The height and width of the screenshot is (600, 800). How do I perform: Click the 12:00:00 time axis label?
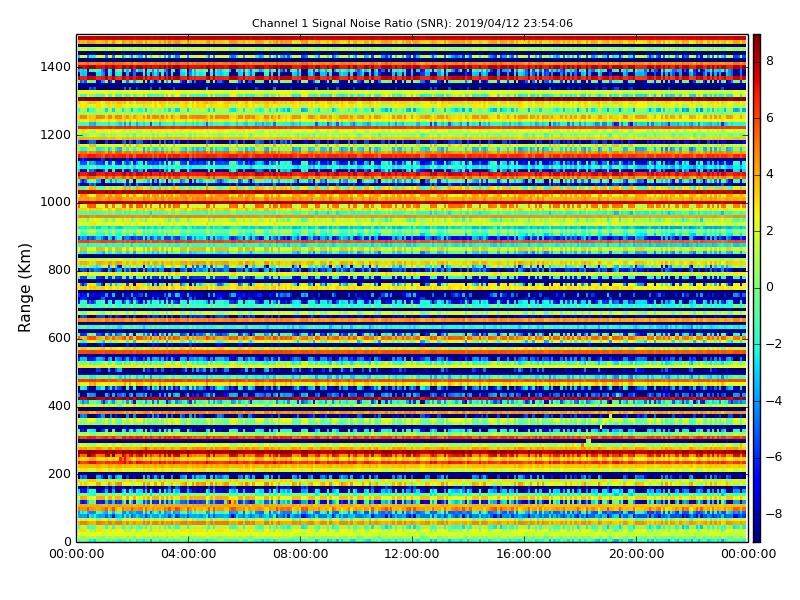click(x=412, y=554)
